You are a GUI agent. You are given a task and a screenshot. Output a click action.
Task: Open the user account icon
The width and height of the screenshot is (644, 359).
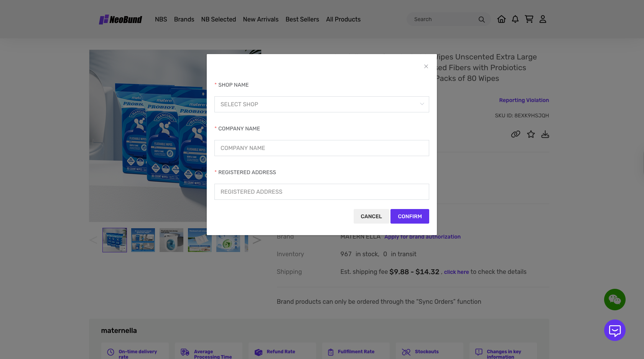pos(543,19)
